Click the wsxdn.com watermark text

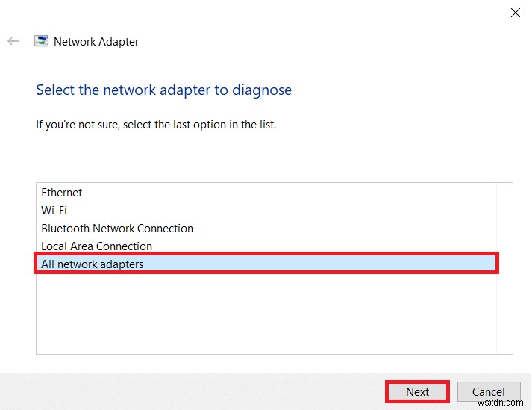coord(504,404)
